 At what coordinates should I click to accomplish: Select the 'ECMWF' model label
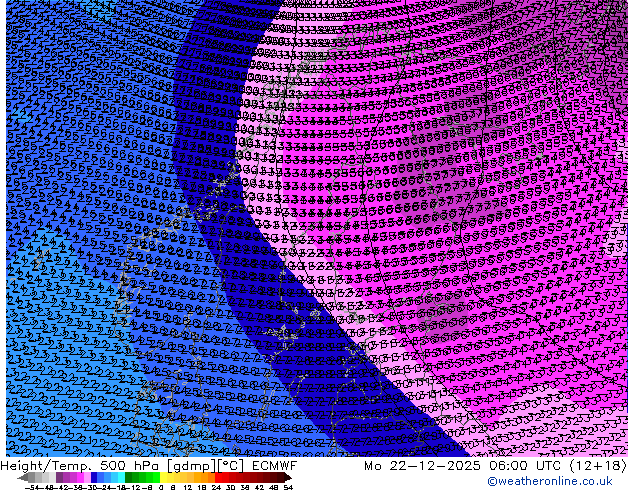coord(275,466)
